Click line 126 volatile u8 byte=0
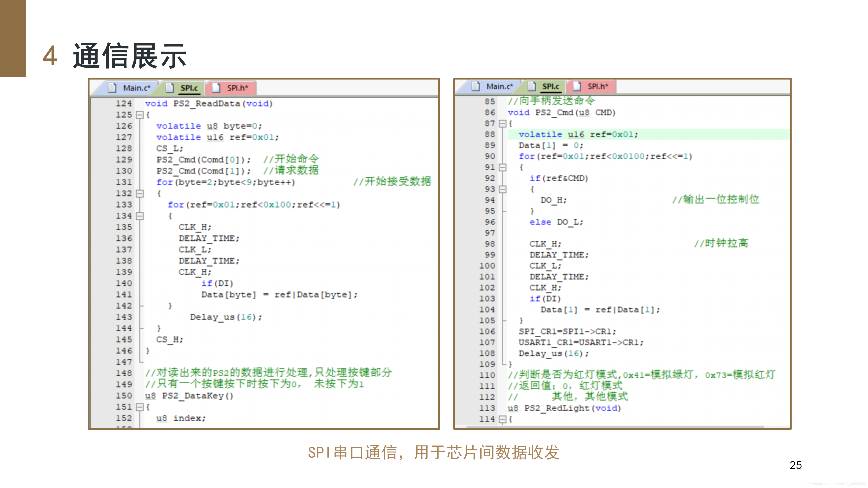Viewport: 868px width, 488px height. [209, 126]
